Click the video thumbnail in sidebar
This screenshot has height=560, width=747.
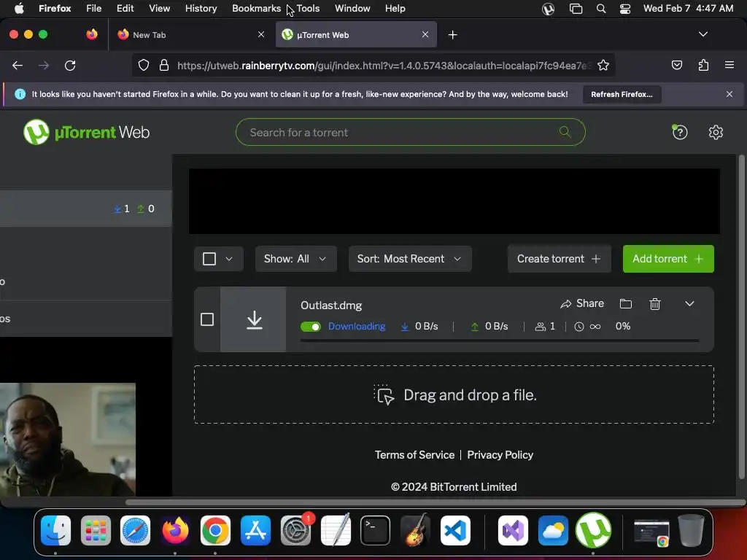coord(68,439)
